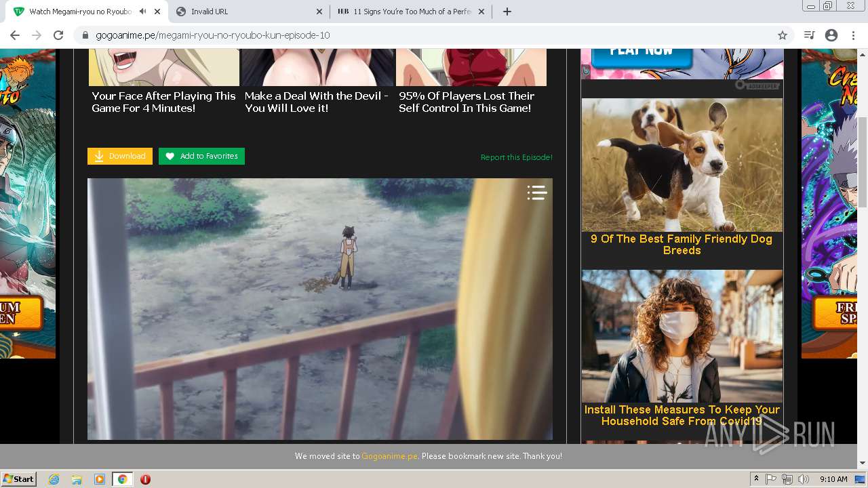This screenshot has width=868, height=488.
Task: Open the red antivirus taskbar icon
Action: [145, 479]
